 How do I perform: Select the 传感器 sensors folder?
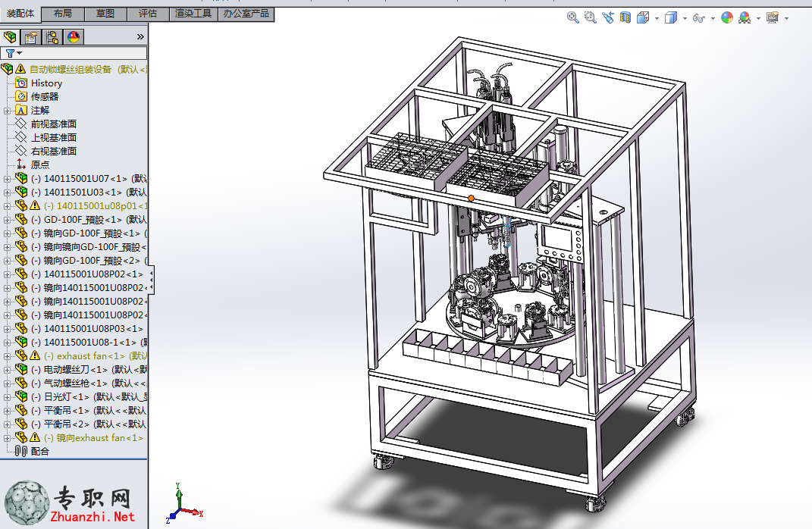[45, 97]
